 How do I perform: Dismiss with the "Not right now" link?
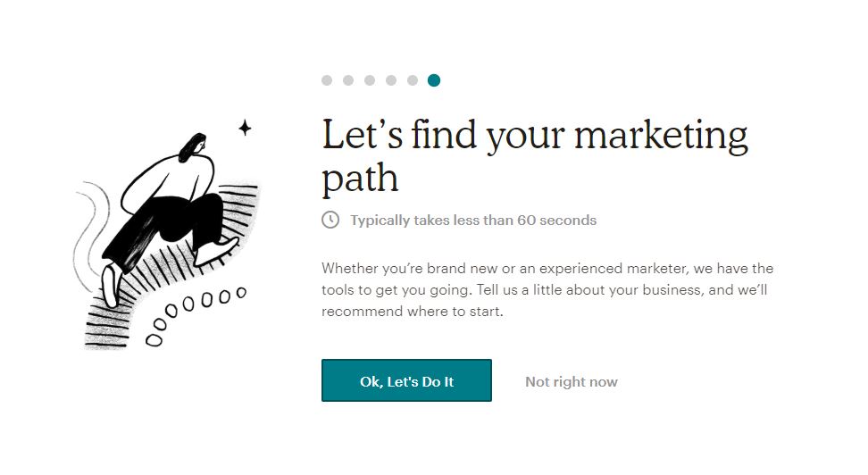tap(572, 381)
